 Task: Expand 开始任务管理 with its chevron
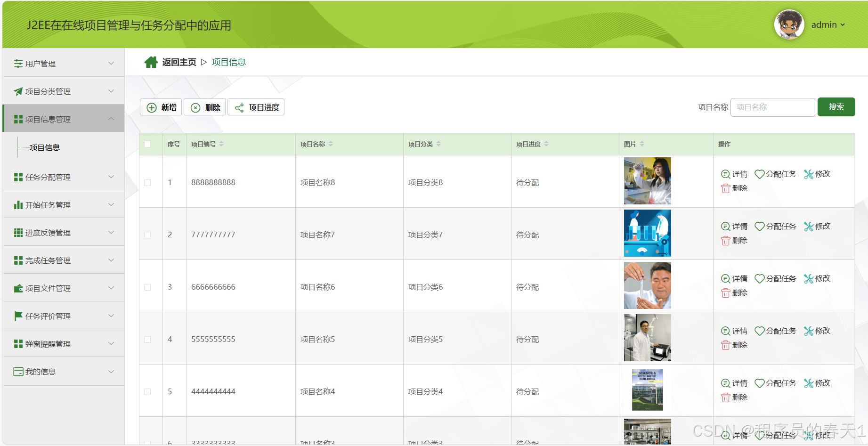111,204
